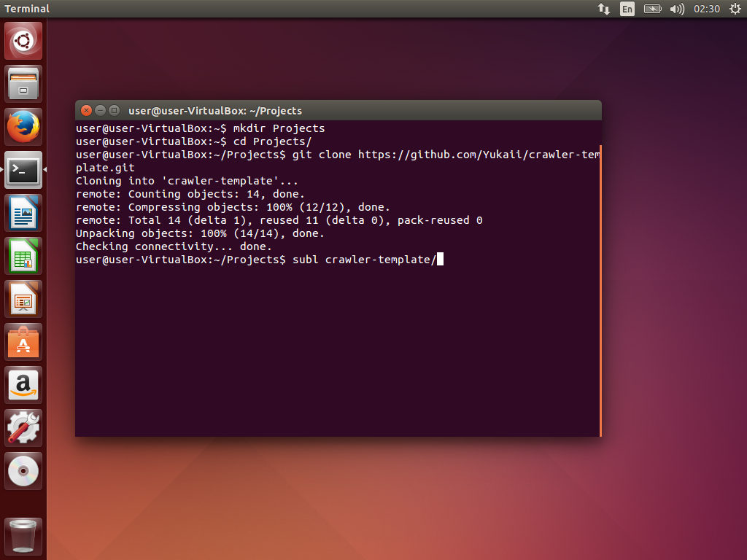
Task: Open the network indicator menu
Action: click(x=604, y=9)
